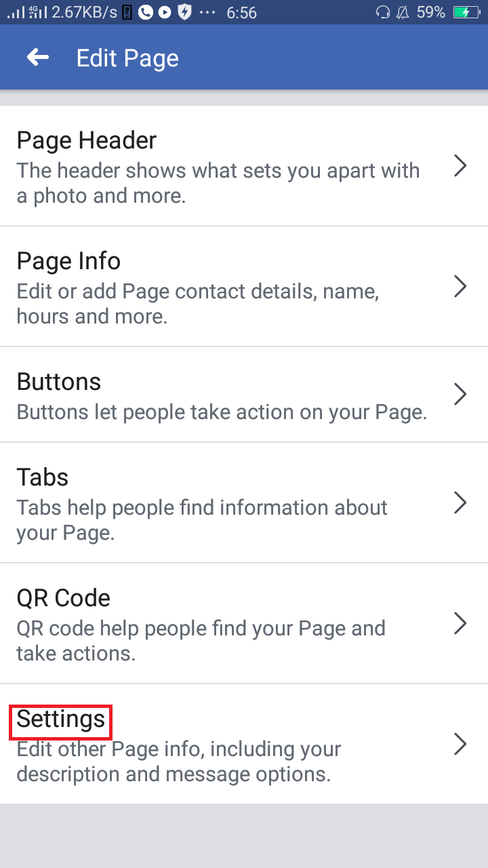
Task: Choose the Tabs section title
Action: coord(43,477)
